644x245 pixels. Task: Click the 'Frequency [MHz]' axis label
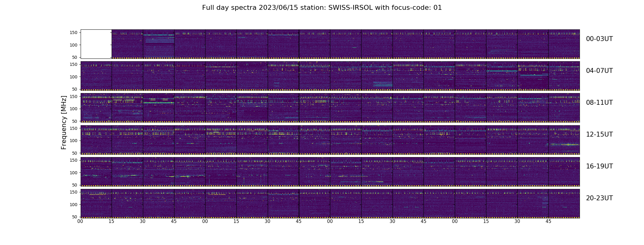[x=64, y=123]
